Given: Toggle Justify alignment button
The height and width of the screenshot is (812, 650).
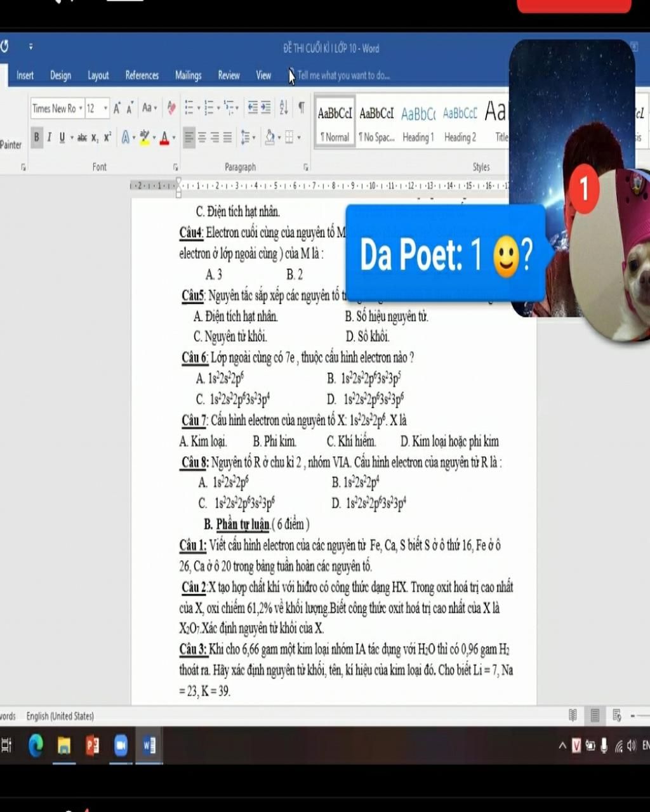Looking at the screenshot, I should (227, 137).
